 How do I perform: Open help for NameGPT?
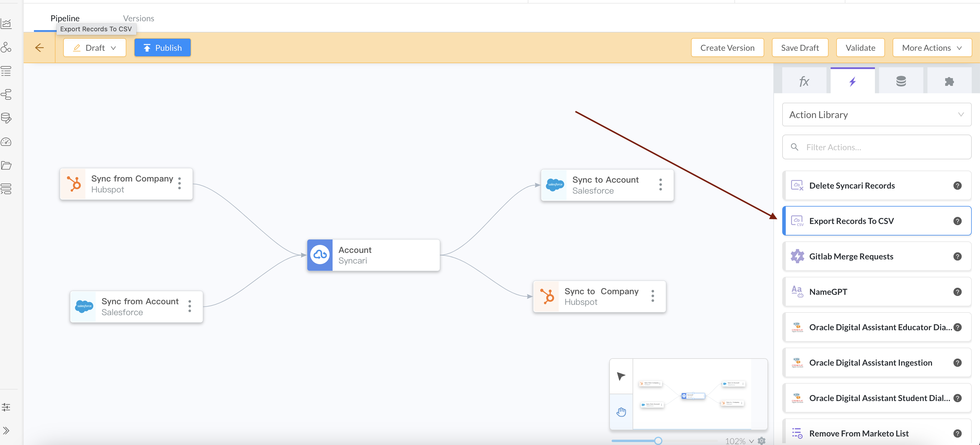(957, 292)
